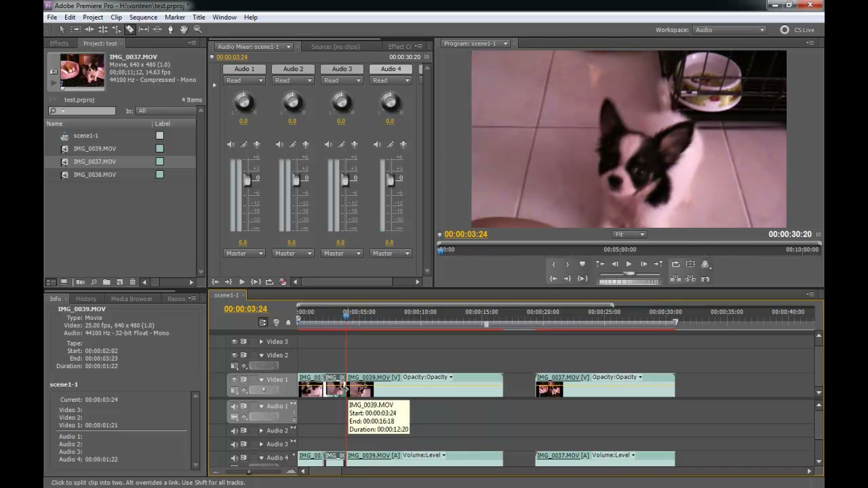The height and width of the screenshot is (488, 868).
Task: Toggle Video 2 track eye visibility
Action: (x=234, y=355)
